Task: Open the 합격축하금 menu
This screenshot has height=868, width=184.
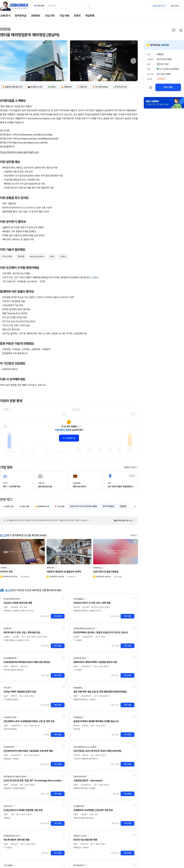Action: point(21,16)
